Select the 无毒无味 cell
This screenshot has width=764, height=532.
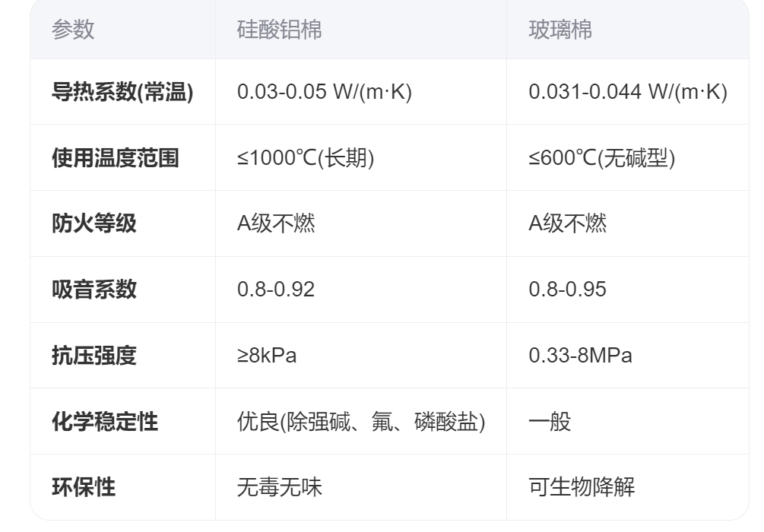pyautogui.click(x=280, y=487)
